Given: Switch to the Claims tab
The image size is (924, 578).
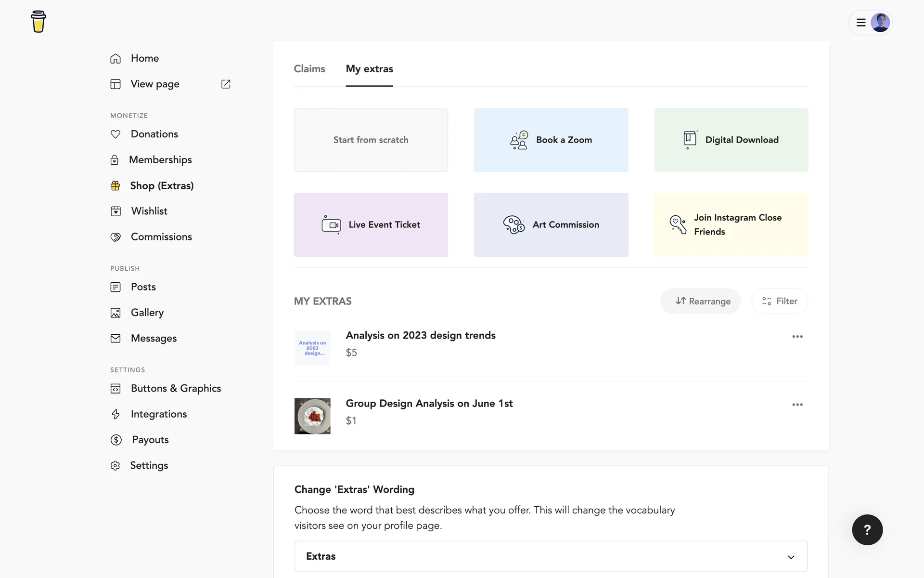Looking at the screenshot, I should [x=309, y=69].
